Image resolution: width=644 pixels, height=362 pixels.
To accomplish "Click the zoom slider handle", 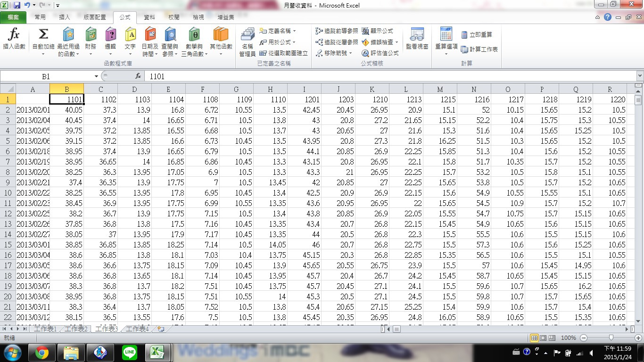I will click(x=611, y=338).
